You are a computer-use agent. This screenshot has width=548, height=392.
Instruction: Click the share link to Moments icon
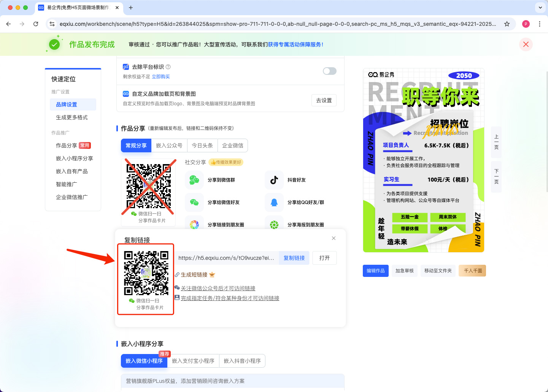click(194, 224)
